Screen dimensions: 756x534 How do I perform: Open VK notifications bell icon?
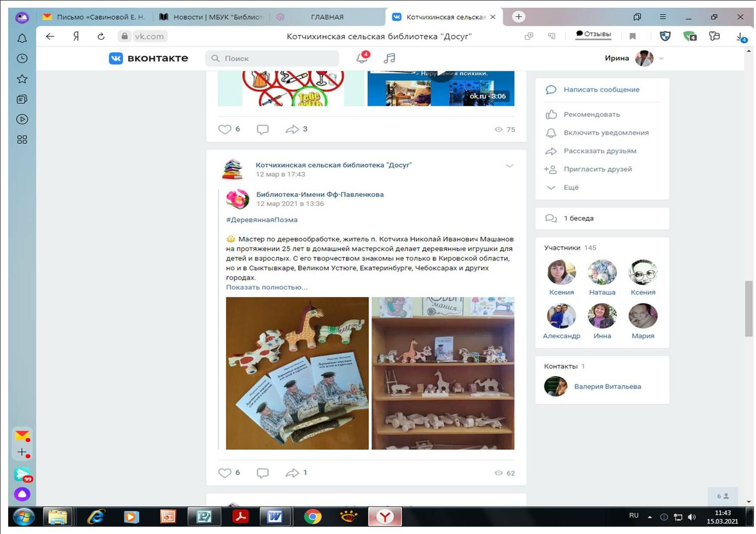(x=362, y=58)
